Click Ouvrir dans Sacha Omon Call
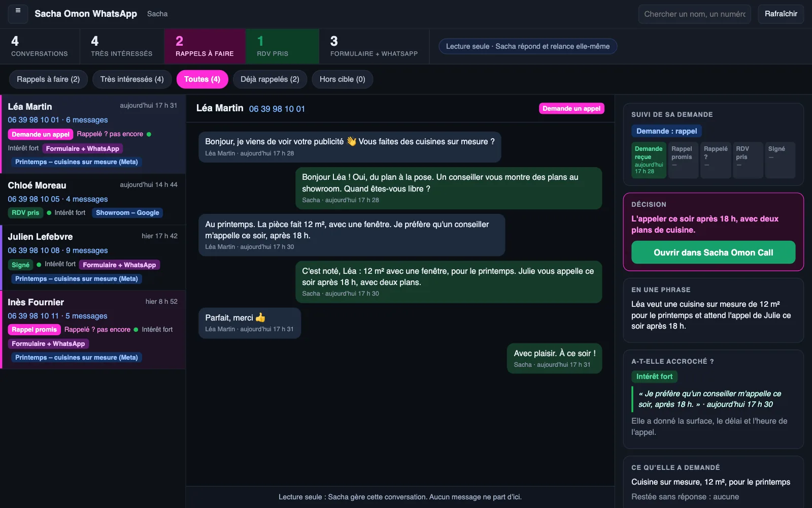Viewport: 812px width, 508px height. (713, 252)
